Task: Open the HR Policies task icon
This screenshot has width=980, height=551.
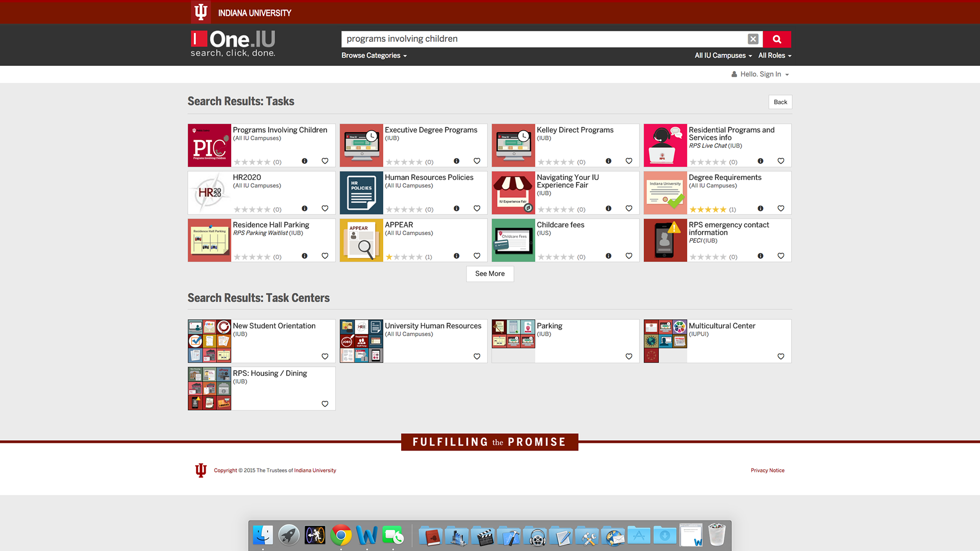Action: pyautogui.click(x=361, y=193)
